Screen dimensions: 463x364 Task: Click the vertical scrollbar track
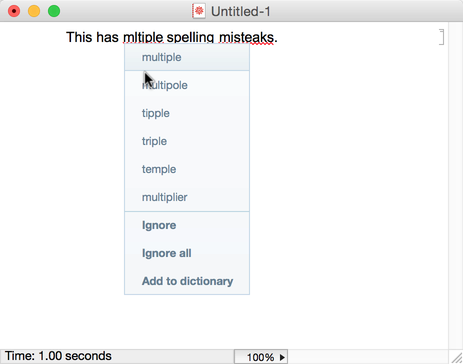coord(456,185)
